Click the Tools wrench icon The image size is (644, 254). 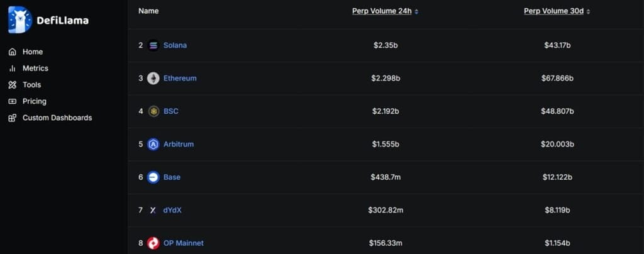13,85
